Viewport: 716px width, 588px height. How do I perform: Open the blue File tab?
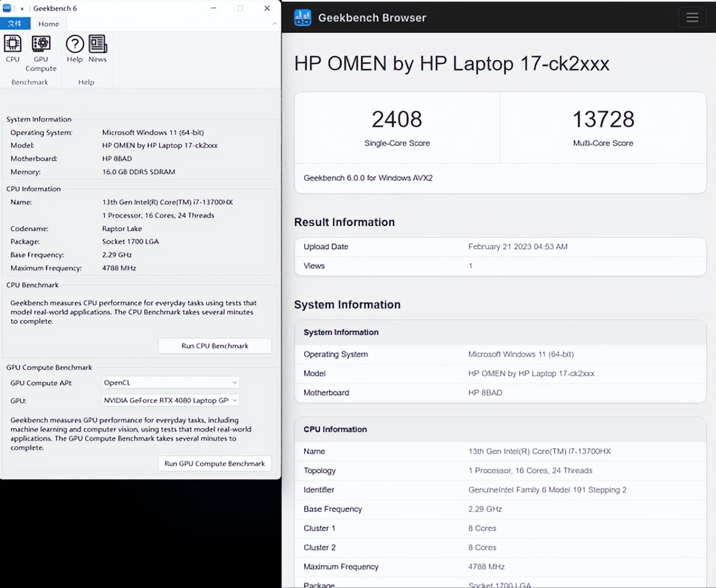point(15,23)
